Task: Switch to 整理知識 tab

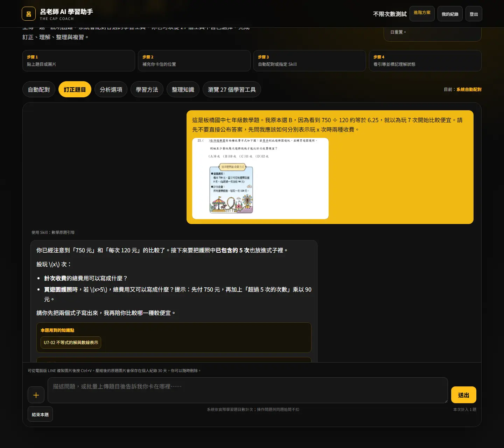Action: click(x=183, y=89)
